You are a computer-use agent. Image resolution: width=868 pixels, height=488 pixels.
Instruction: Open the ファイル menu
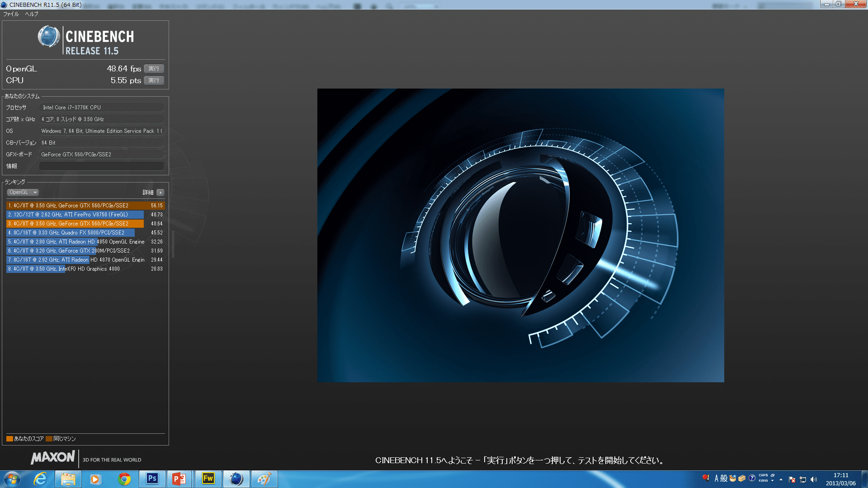point(11,14)
